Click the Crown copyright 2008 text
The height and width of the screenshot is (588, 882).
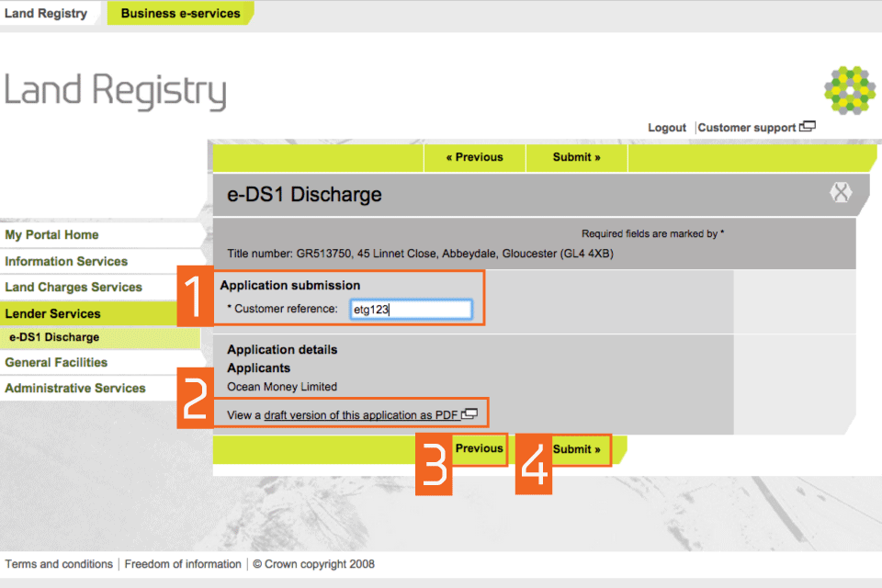313,564
